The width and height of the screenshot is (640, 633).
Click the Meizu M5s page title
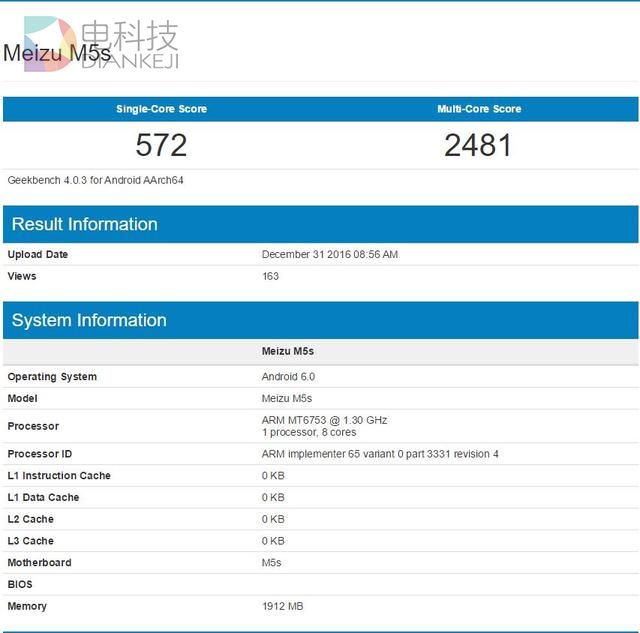57,53
